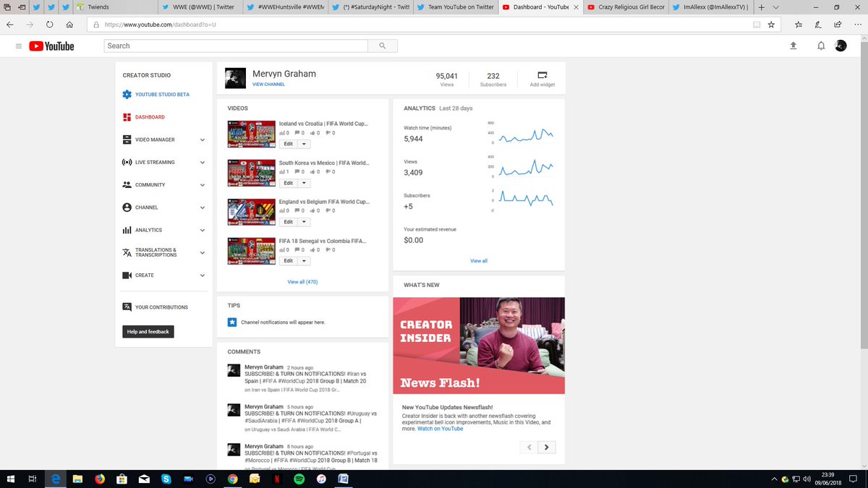The height and width of the screenshot is (488, 868).
Task: Show previous What's New item
Action: click(529, 447)
